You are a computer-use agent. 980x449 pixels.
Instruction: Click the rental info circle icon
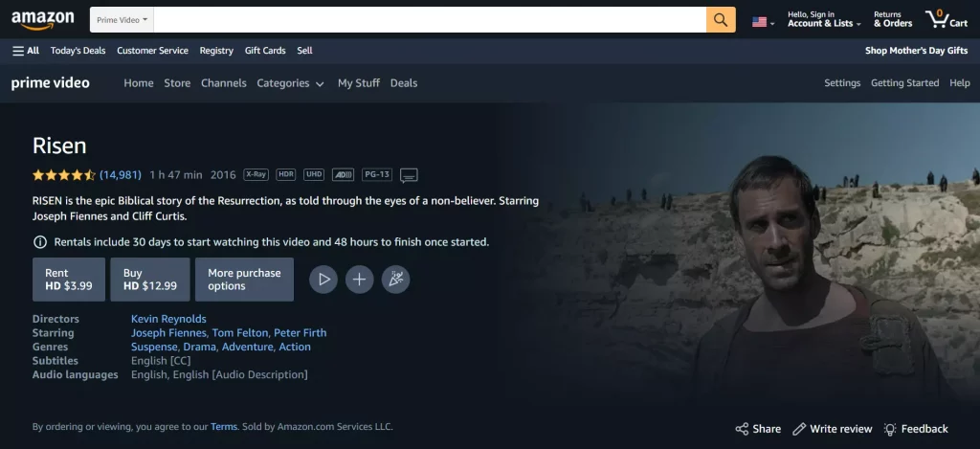(x=39, y=242)
